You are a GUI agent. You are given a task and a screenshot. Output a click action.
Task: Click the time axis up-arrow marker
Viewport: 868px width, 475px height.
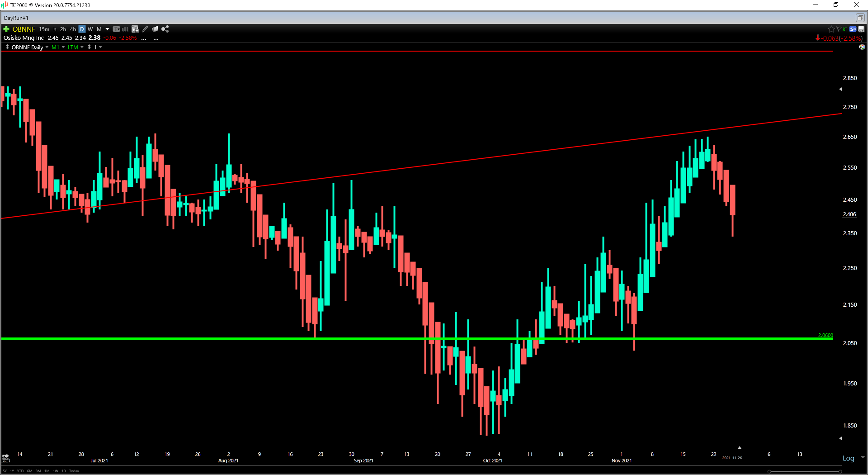pyautogui.click(x=739, y=447)
